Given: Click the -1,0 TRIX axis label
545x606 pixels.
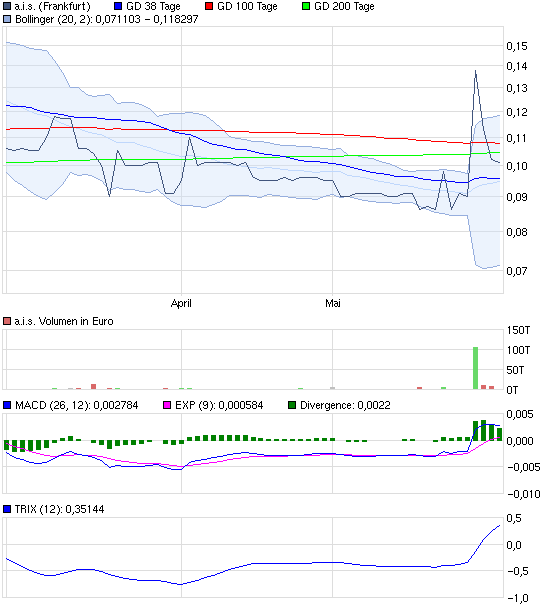Looking at the screenshot, I should [518, 599].
